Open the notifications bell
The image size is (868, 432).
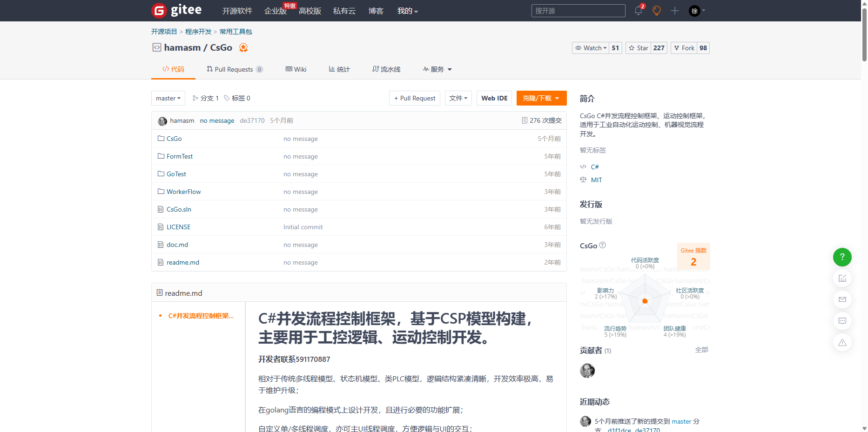tap(639, 11)
